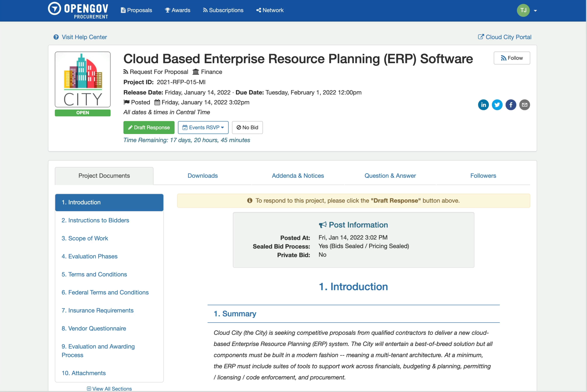Select the No Bid option
The image size is (587, 392).
pyautogui.click(x=247, y=127)
